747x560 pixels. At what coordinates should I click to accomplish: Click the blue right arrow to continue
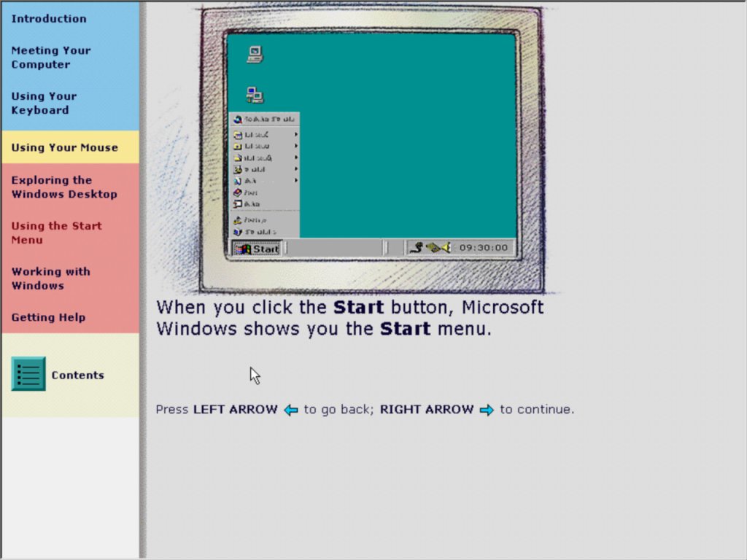click(487, 410)
